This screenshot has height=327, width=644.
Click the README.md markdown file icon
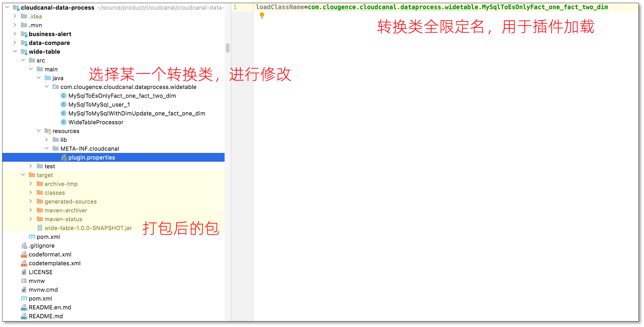[x=24, y=316]
